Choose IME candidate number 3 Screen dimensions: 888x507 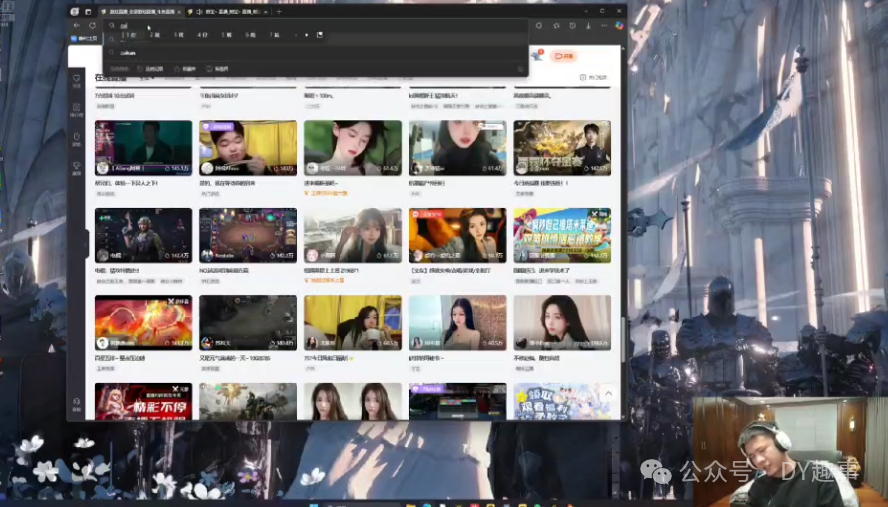click(178, 35)
